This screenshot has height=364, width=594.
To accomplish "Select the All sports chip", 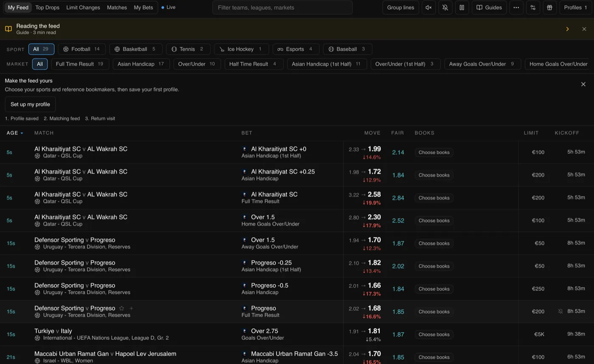I will [41, 49].
